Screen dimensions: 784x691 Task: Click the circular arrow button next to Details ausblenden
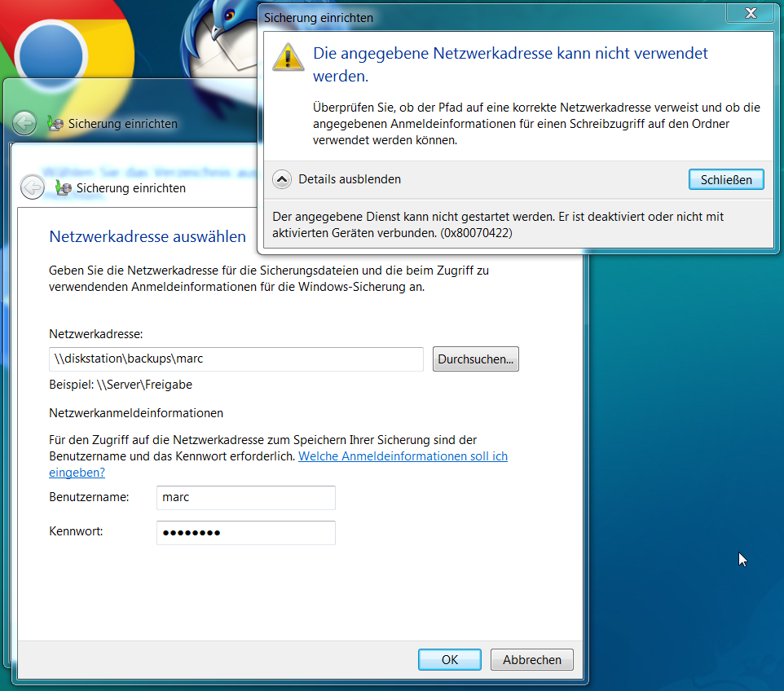[x=281, y=179]
